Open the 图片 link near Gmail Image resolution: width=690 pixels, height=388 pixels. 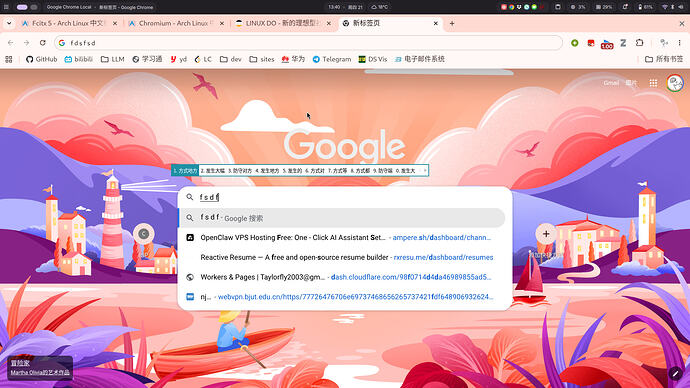coord(631,83)
